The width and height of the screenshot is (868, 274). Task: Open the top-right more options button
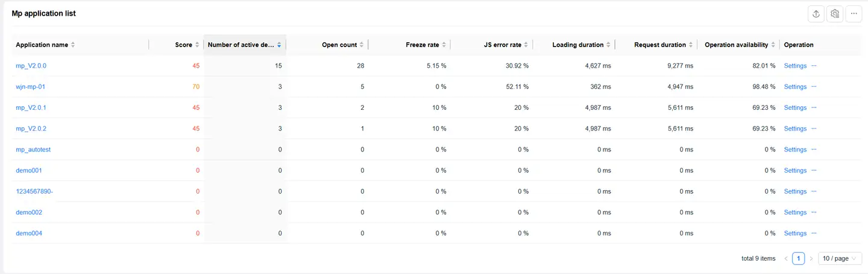[x=854, y=14]
